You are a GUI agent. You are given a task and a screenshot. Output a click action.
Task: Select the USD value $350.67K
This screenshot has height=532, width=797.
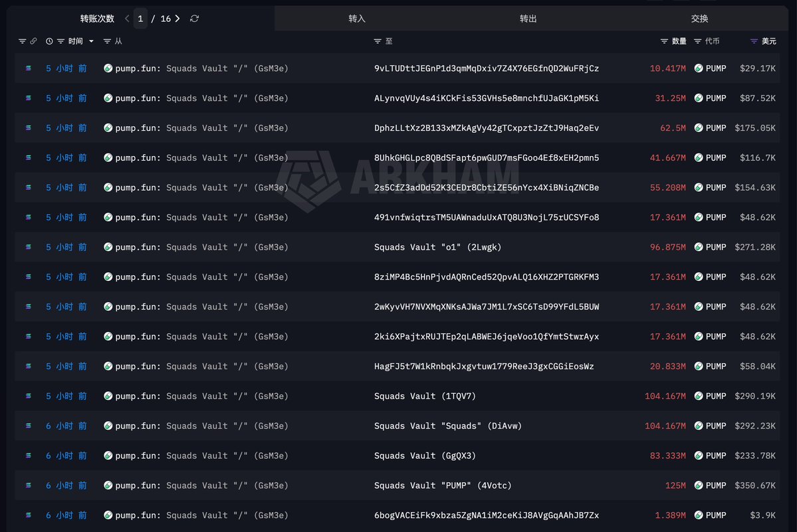(755, 486)
